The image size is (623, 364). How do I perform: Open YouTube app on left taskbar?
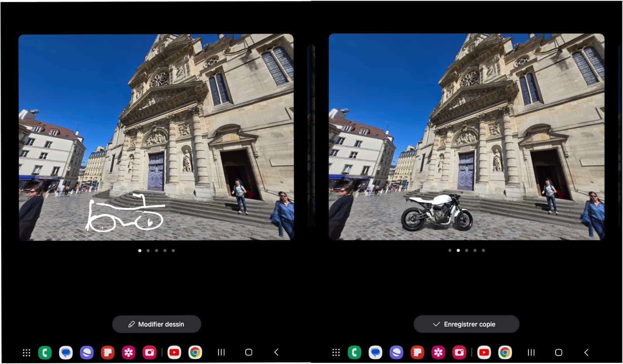174,352
